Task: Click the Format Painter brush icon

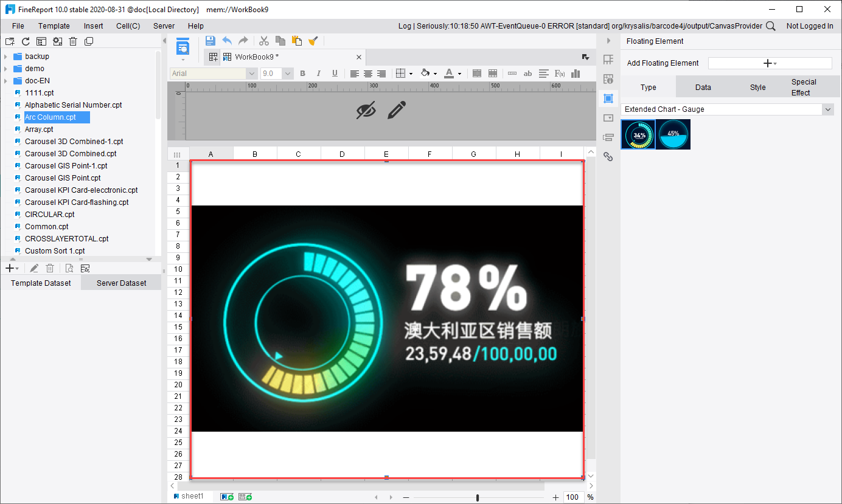Action: [313, 41]
